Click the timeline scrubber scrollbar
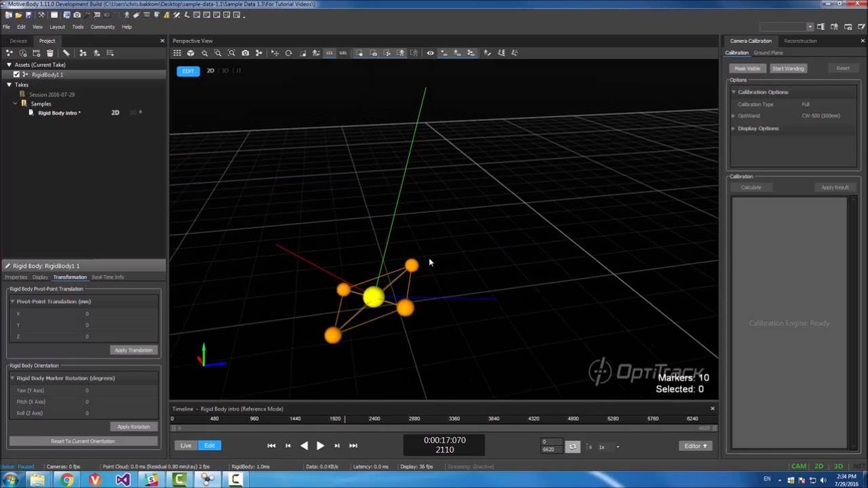 (444, 428)
